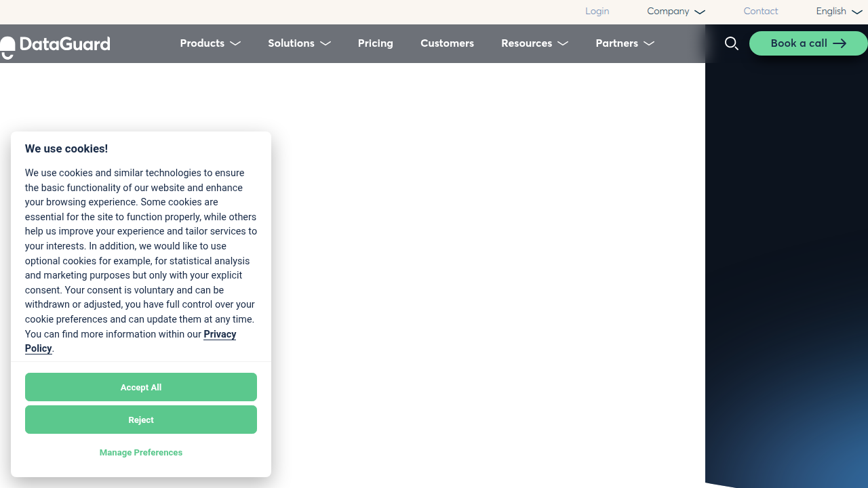
Task: Accept all cookies
Action: pos(141,387)
